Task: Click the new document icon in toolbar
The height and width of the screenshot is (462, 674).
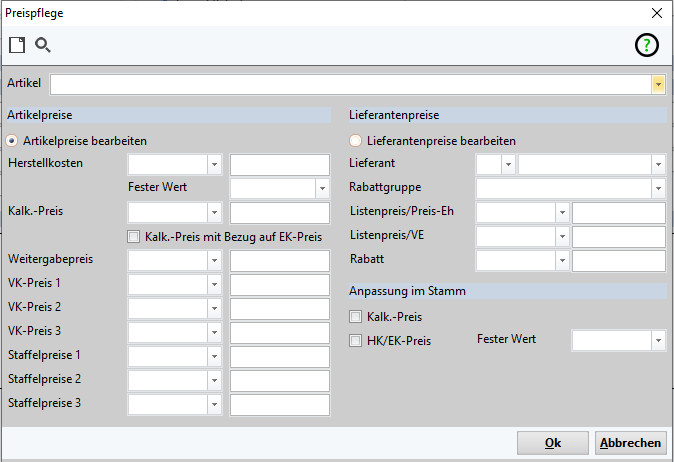Action: (x=17, y=45)
